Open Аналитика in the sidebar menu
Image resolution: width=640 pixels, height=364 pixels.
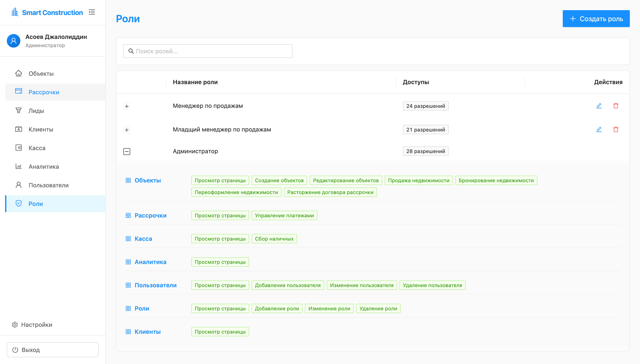click(x=55, y=167)
